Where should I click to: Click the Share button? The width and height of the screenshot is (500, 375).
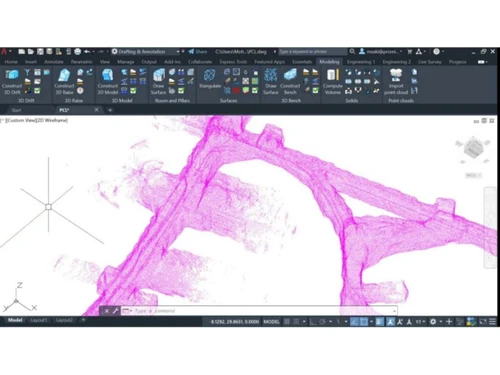[x=198, y=52]
